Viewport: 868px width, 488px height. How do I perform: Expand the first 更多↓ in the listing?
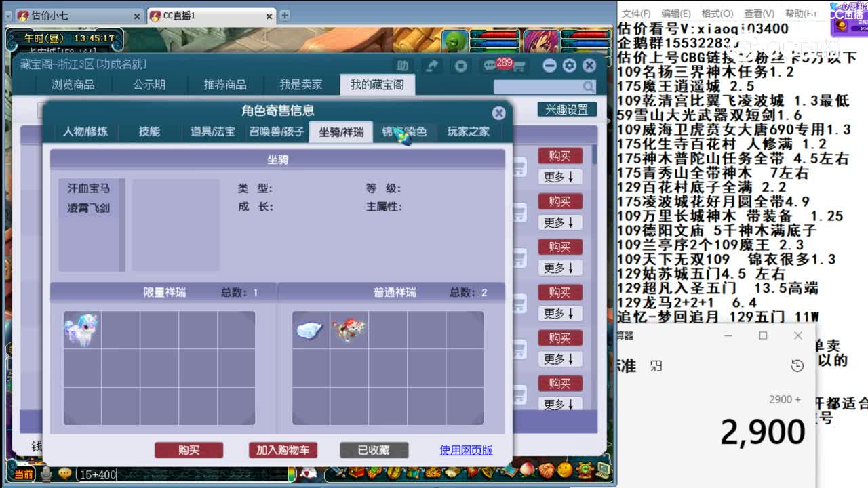point(559,177)
